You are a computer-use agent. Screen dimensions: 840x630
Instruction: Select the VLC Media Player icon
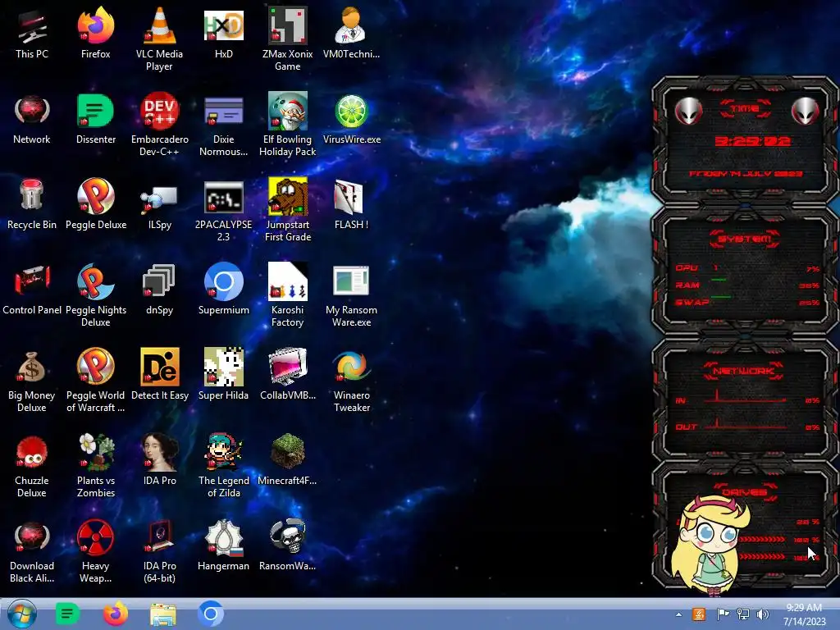(159, 25)
